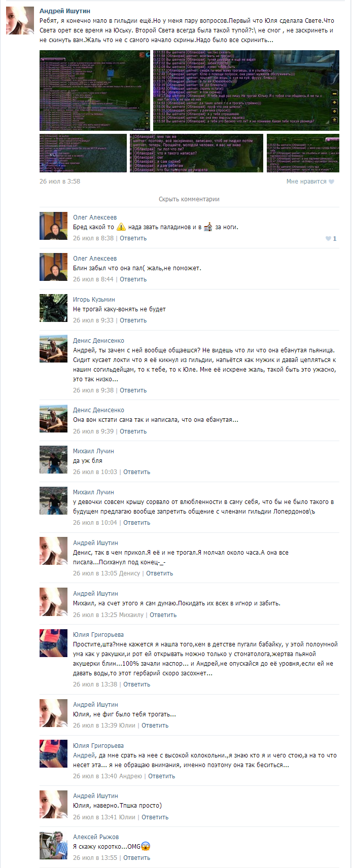Open post timestamp 26 июл в 3:58
The image size is (352, 868).
tap(60, 182)
